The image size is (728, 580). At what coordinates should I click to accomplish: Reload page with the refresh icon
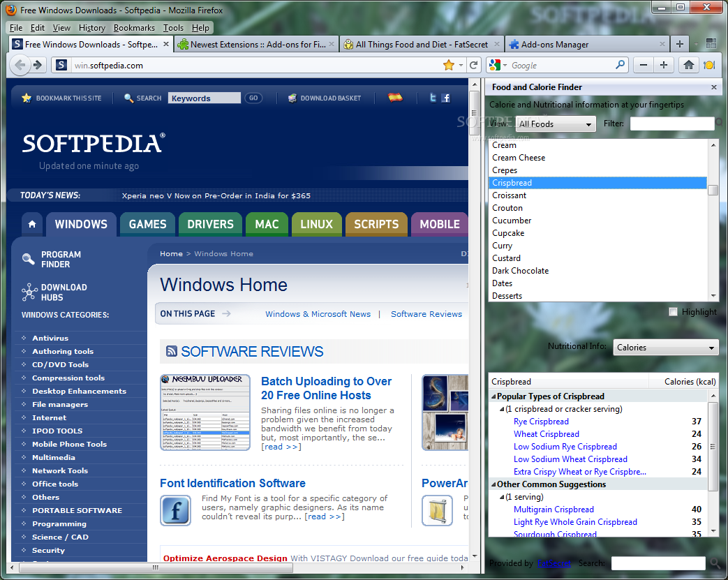coord(473,65)
